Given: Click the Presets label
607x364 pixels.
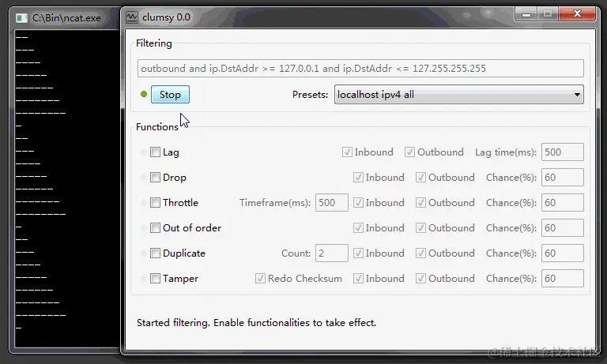Looking at the screenshot, I should coord(310,95).
